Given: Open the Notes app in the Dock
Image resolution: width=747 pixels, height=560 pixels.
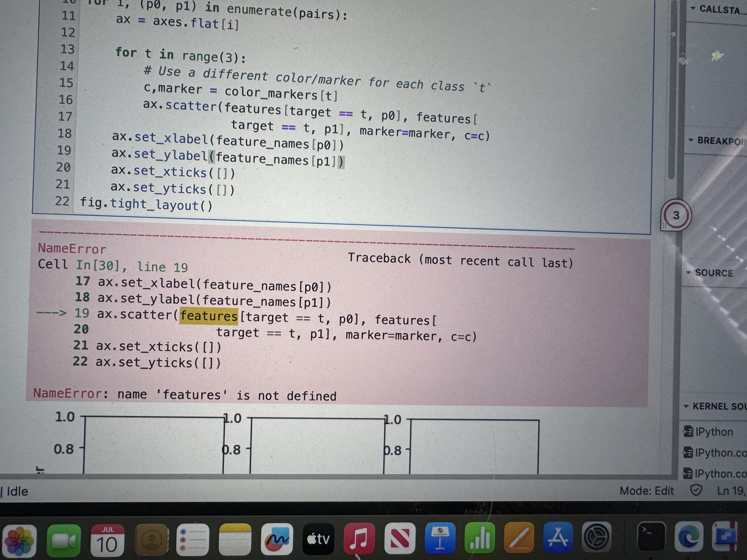Looking at the screenshot, I should pyautogui.click(x=235, y=539).
